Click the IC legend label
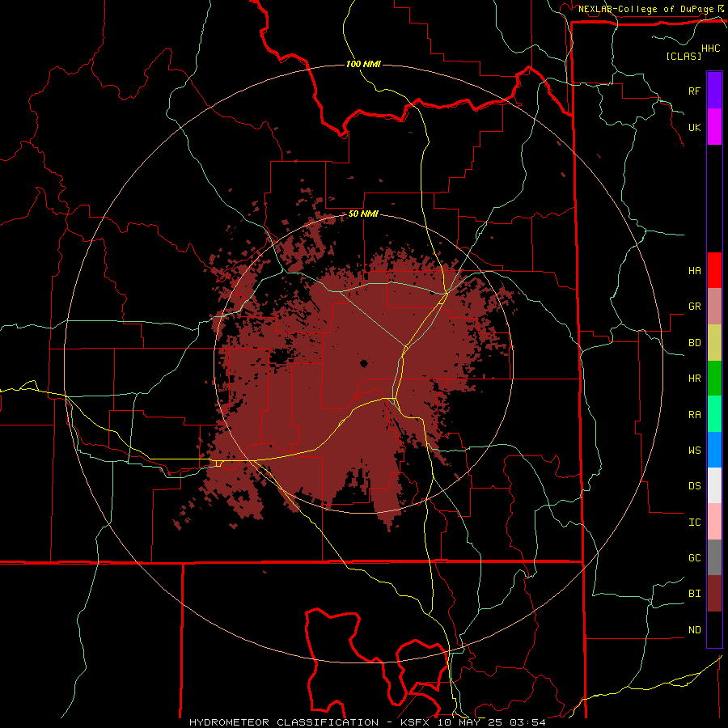The image size is (728, 728). point(694,523)
